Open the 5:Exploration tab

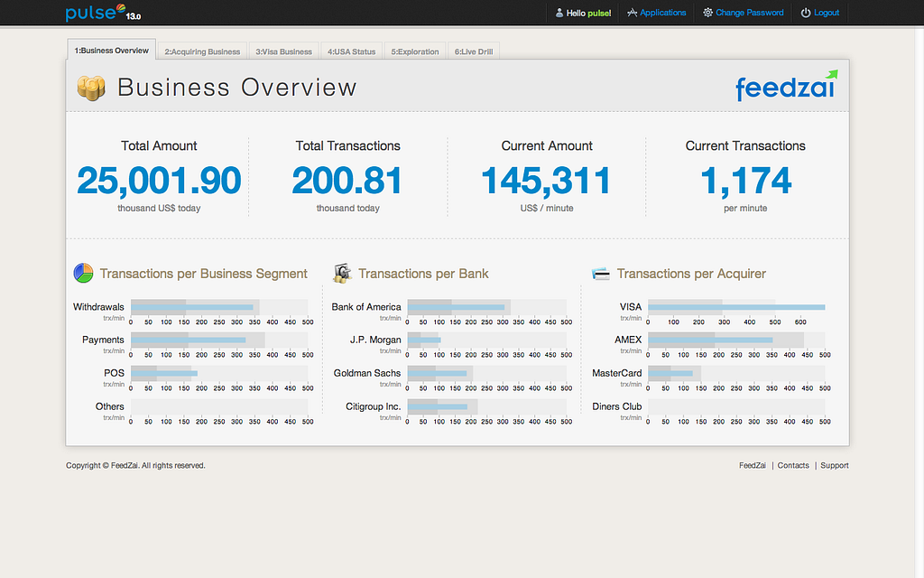[x=415, y=51]
